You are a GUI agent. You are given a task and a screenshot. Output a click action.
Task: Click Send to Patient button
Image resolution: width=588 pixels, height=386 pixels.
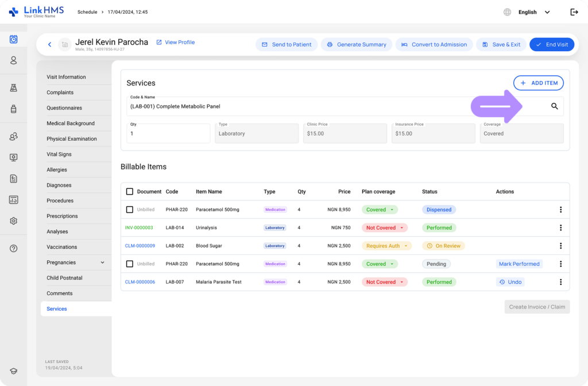(287, 44)
